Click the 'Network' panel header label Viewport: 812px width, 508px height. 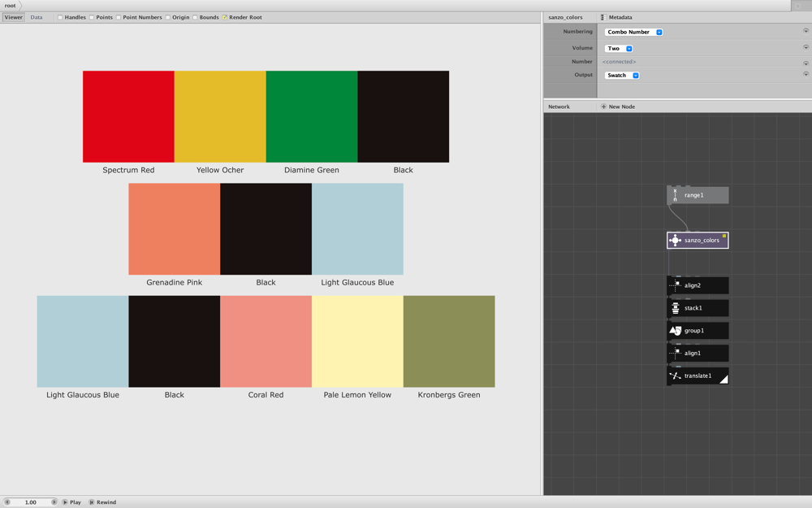tap(559, 106)
